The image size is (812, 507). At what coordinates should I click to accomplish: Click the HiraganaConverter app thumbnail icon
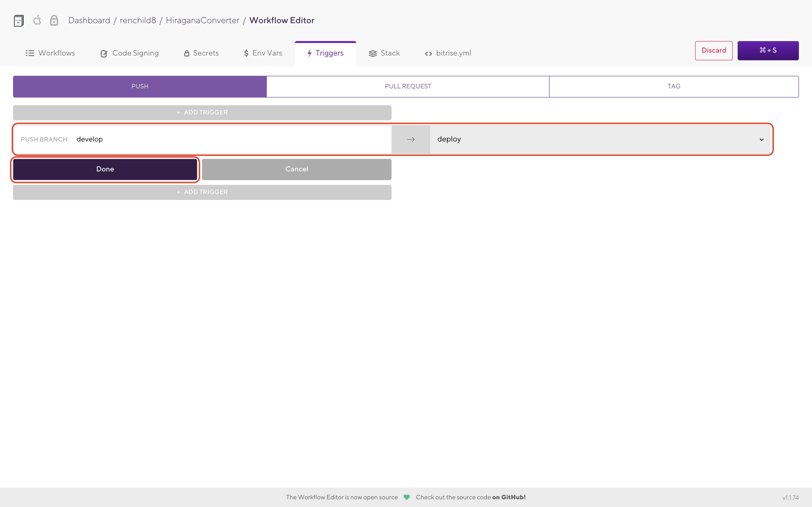click(x=19, y=21)
